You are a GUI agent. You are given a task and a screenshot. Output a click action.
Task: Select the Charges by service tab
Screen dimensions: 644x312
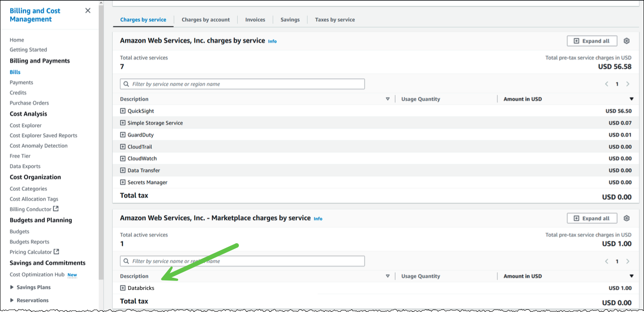[x=143, y=20]
